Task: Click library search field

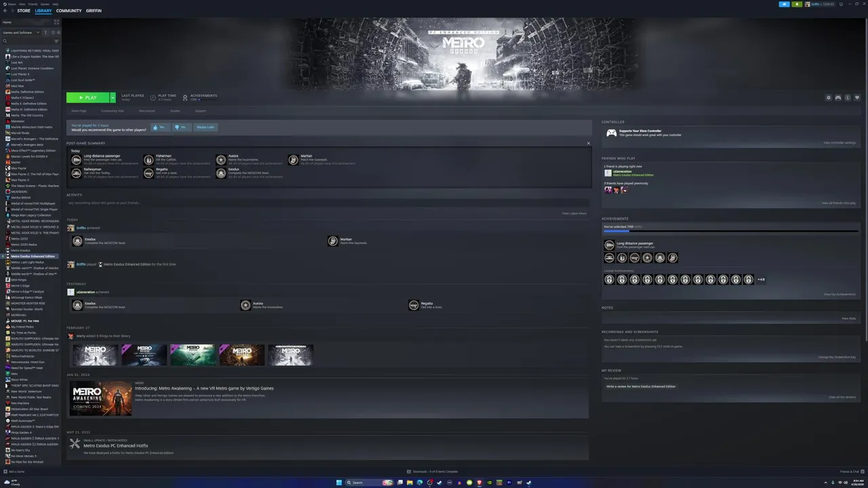Action: pos(27,41)
